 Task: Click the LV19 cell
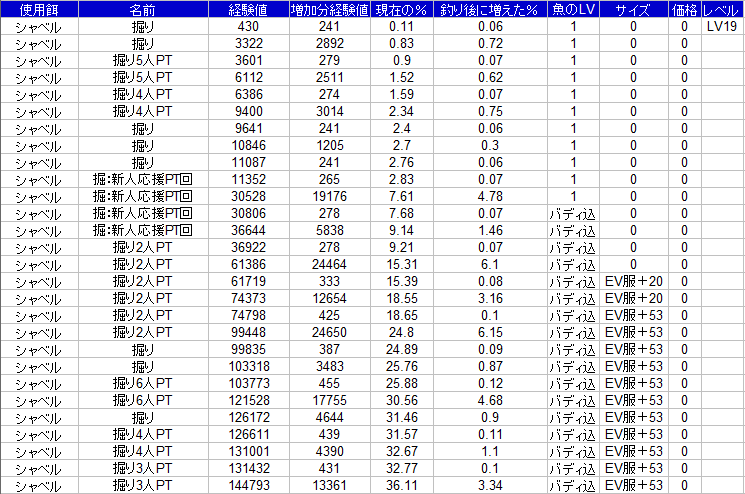pyautogui.click(x=722, y=26)
